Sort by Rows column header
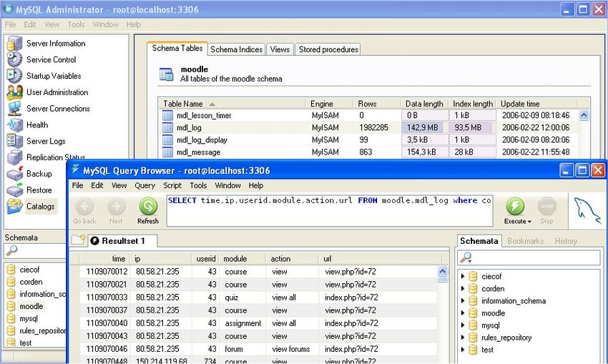The image size is (608, 364). (x=377, y=104)
